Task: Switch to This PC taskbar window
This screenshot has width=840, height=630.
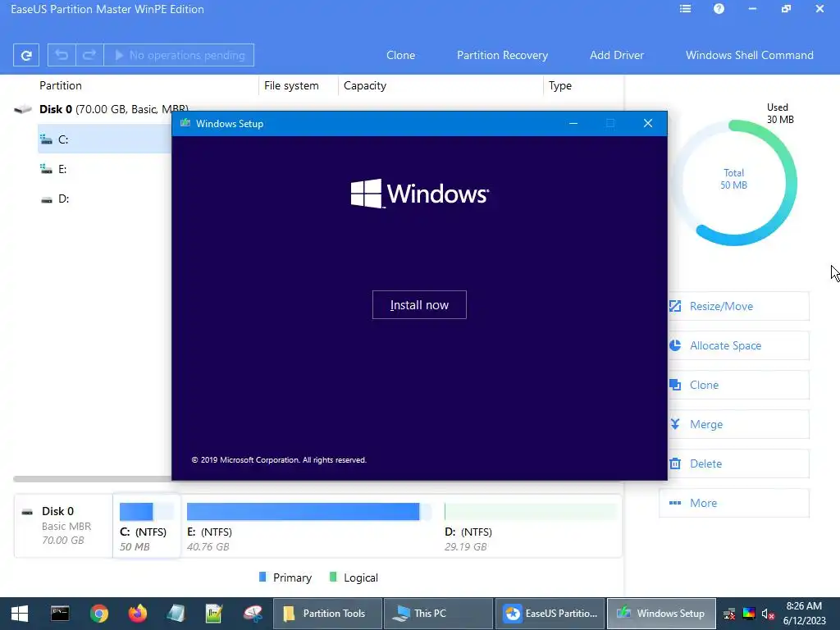Action: click(x=438, y=614)
